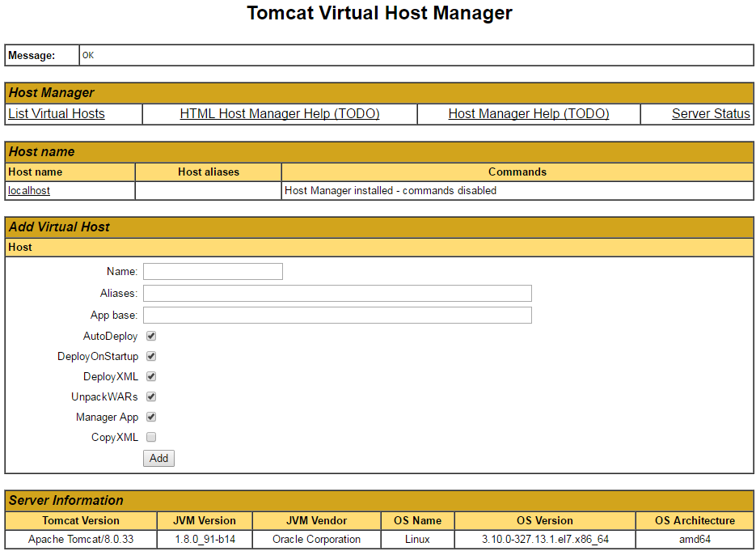
Task: Select the '3.10.0-327.13.1.el7.x86_64' OS version cell
Action: [x=545, y=539]
